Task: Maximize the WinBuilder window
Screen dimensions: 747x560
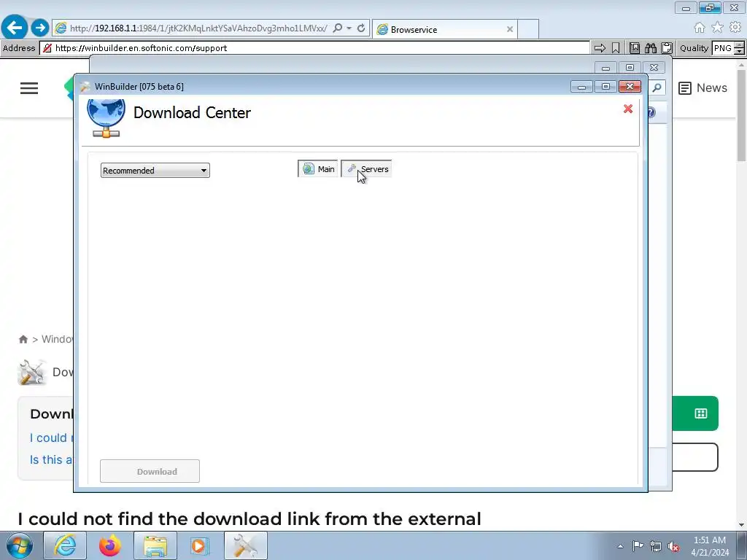Action: (x=605, y=87)
